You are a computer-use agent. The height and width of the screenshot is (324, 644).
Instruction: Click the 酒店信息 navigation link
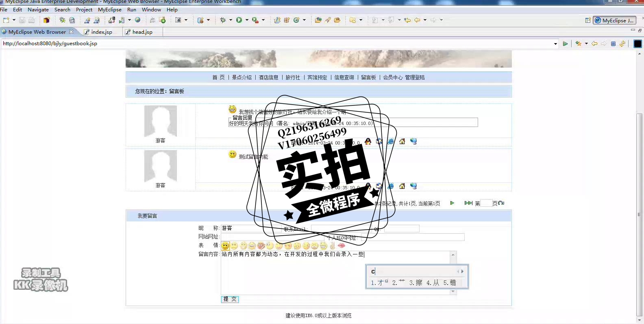tap(269, 77)
